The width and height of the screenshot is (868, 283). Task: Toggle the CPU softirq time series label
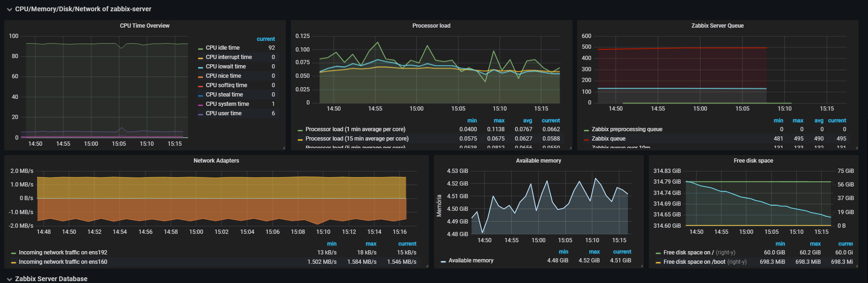click(x=226, y=85)
